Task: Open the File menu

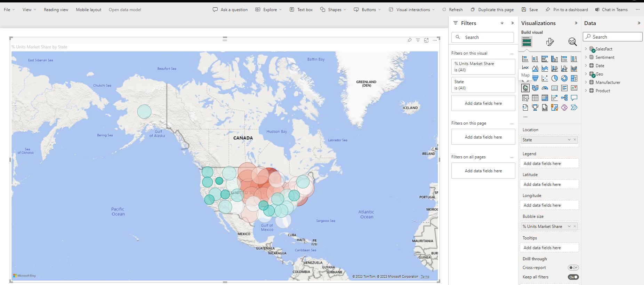Action: (x=9, y=10)
